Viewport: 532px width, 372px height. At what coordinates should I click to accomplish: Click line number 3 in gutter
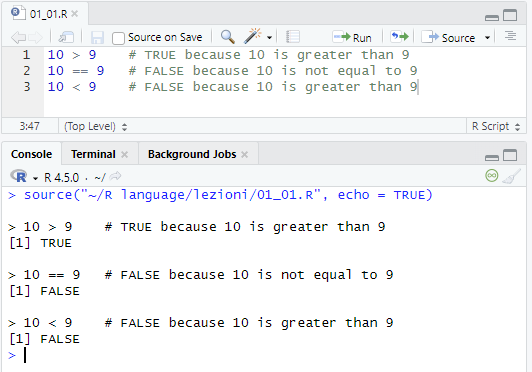(x=26, y=87)
